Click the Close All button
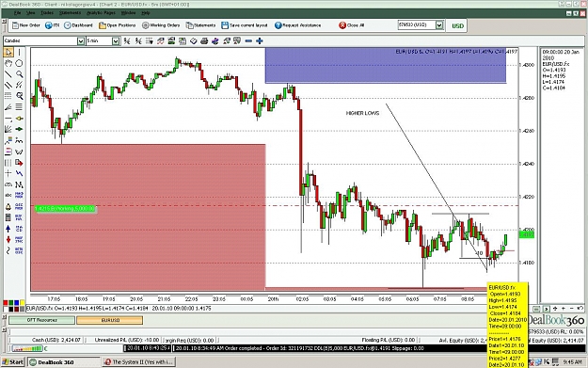 click(x=351, y=25)
